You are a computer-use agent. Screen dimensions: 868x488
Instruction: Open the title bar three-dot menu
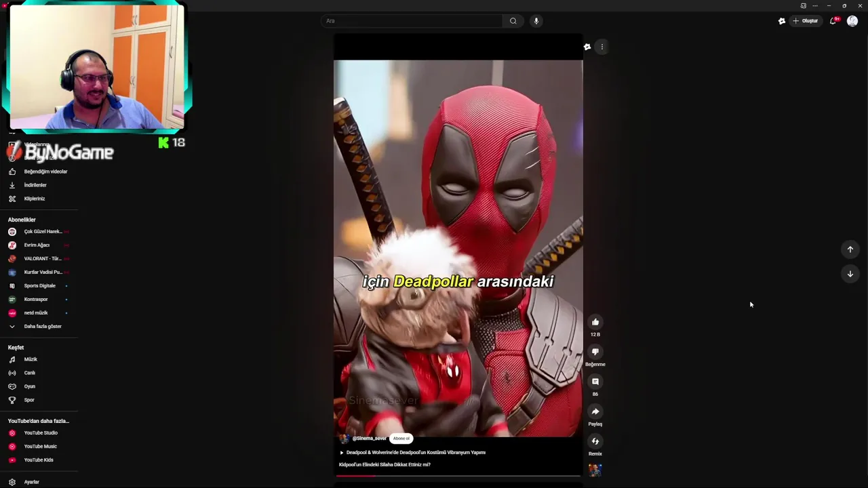point(815,5)
